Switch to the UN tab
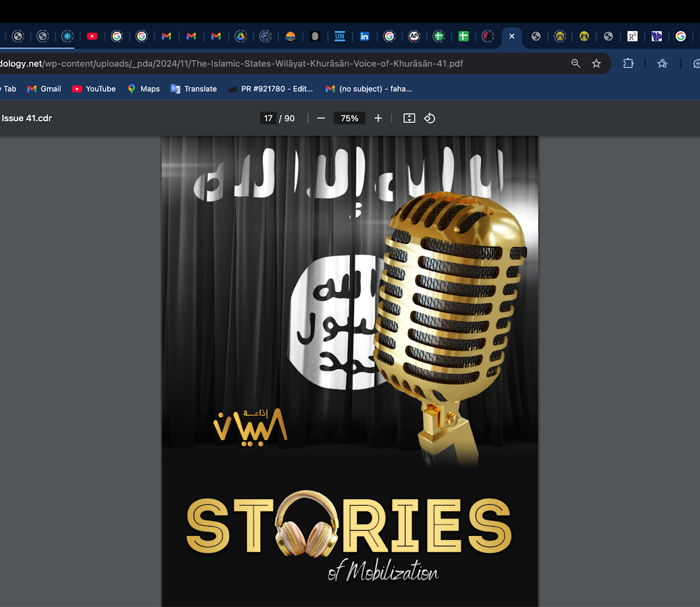700x607 pixels. [x=339, y=36]
